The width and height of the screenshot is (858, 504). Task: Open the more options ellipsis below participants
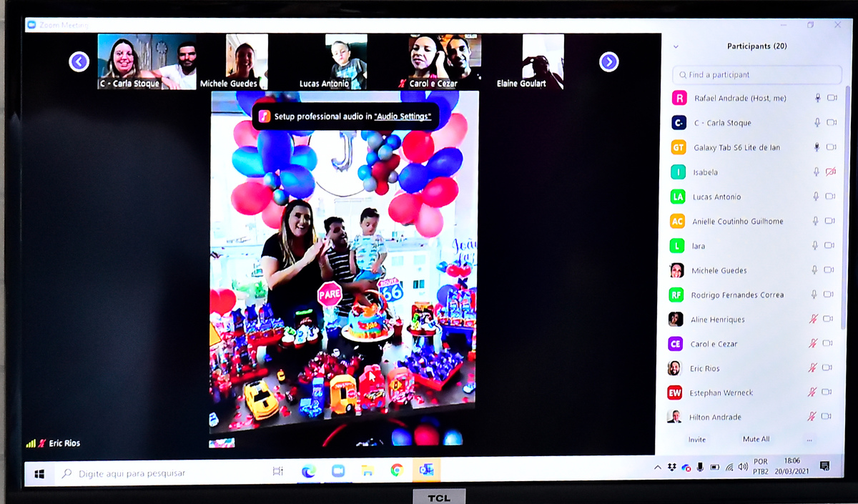coord(809,439)
